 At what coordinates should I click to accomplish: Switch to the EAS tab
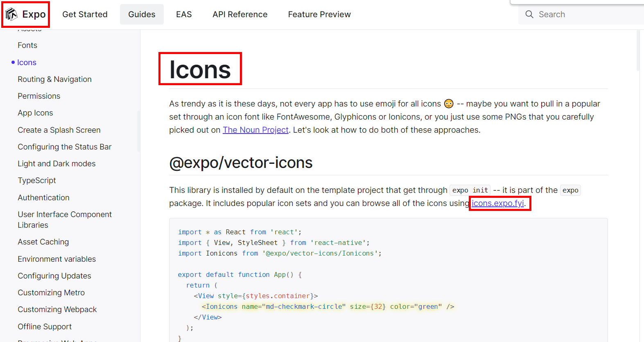184,14
